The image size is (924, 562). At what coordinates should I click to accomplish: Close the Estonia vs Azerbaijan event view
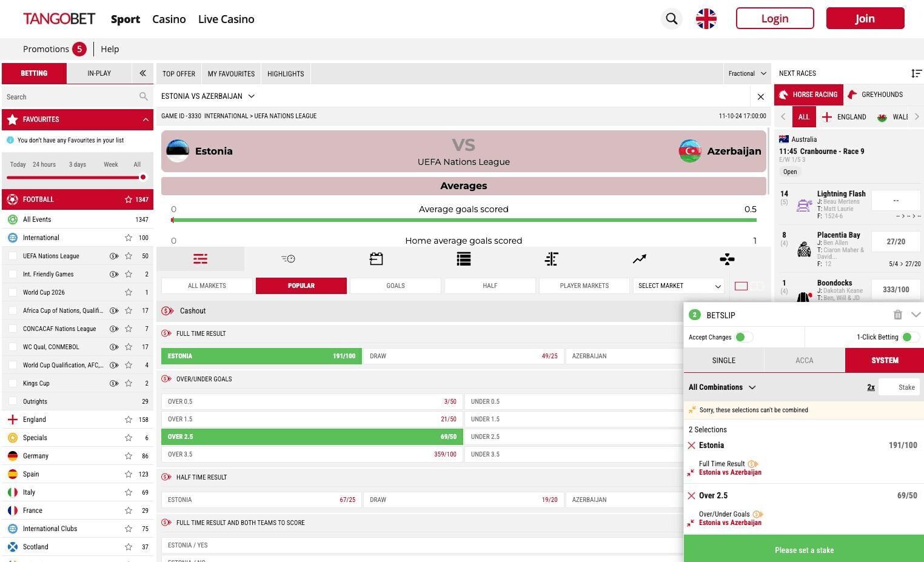760,96
